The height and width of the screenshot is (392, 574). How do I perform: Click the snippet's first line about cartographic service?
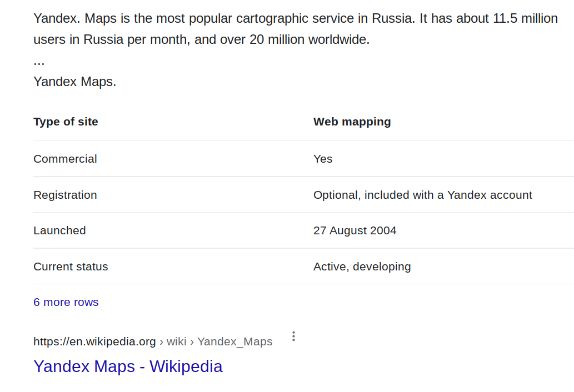(x=296, y=18)
